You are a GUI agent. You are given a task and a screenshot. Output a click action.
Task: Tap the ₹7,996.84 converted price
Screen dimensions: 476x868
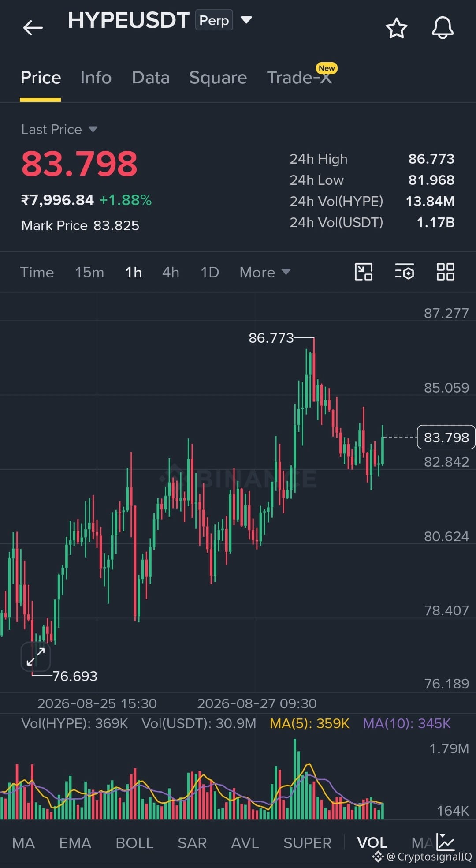point(57,200)
